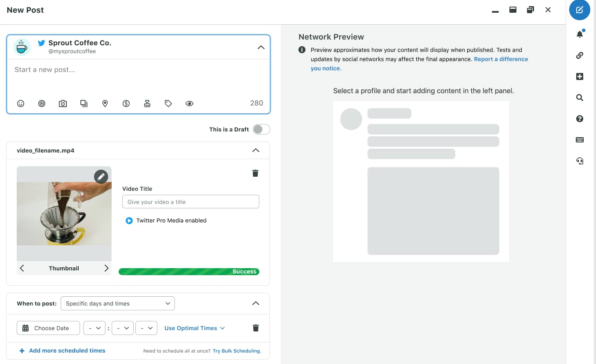Preview the post with the eye icon

click(189, 103)
